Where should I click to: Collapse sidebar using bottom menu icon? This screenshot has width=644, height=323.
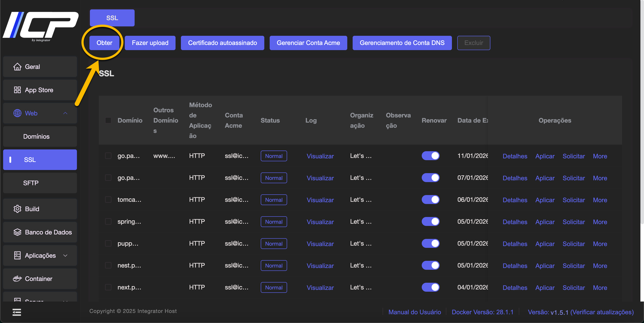click(x=17, y=312)
